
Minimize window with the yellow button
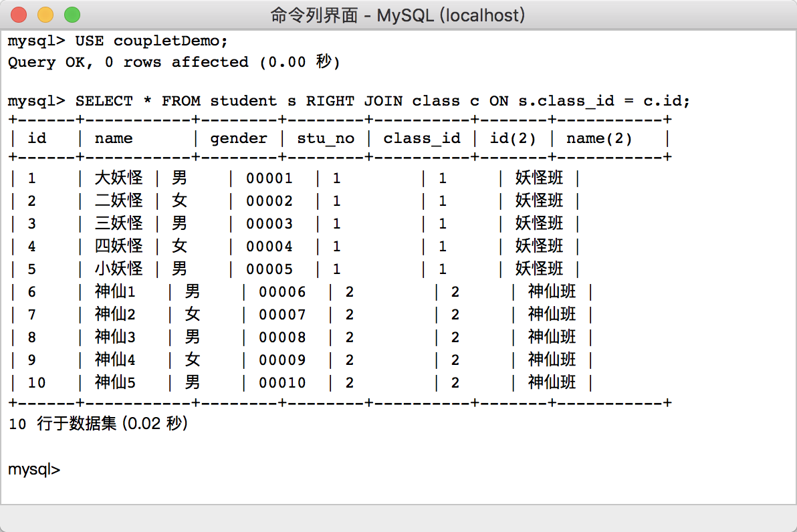pyautogui.click(x=45, y=14)
